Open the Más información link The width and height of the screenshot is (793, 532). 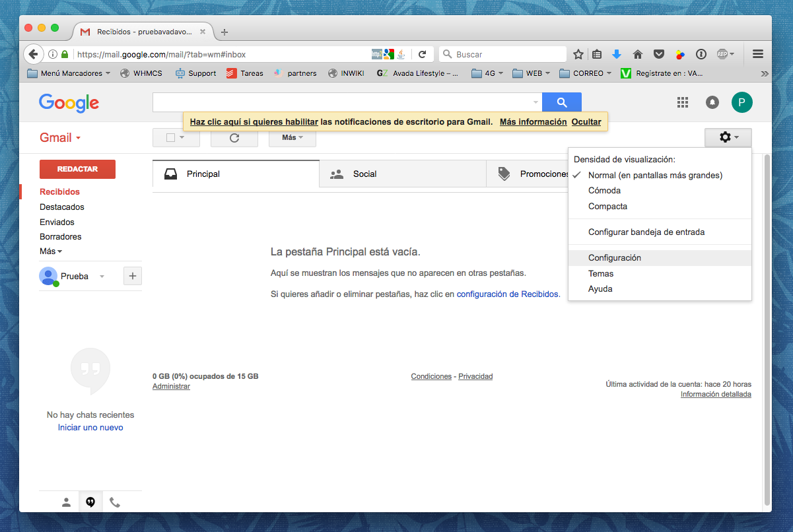click(533, 121)
